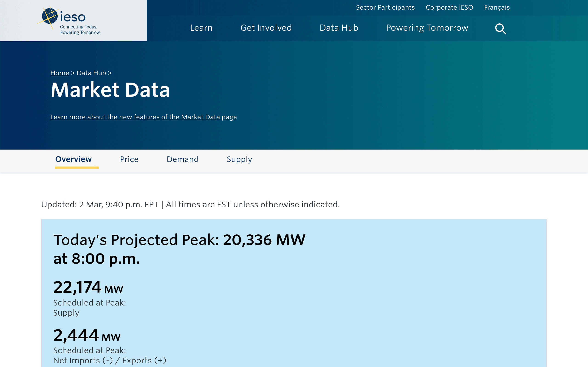Open the new Market Data features link
The height and width of the screenshot is (367, 588).
(143, 117)
